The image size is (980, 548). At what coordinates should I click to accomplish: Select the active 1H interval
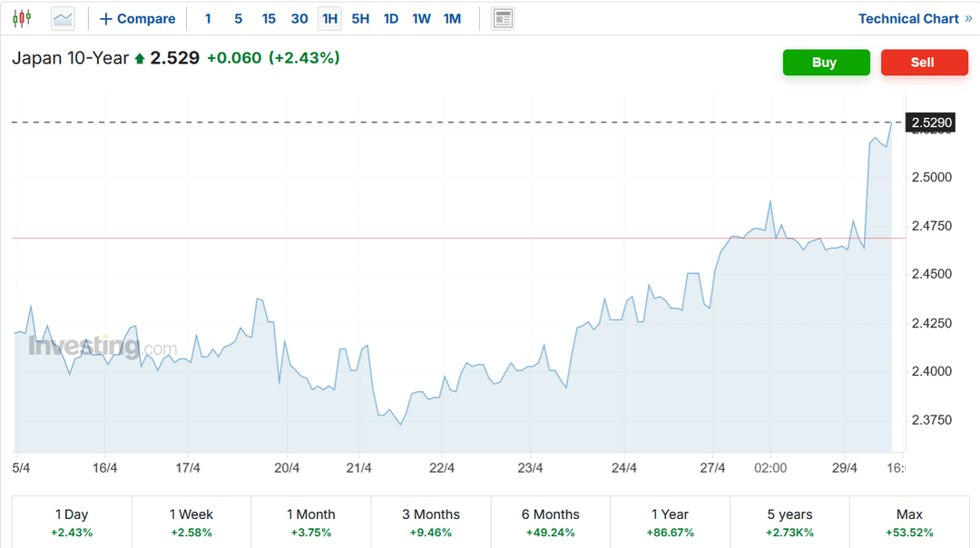[329, 18]
